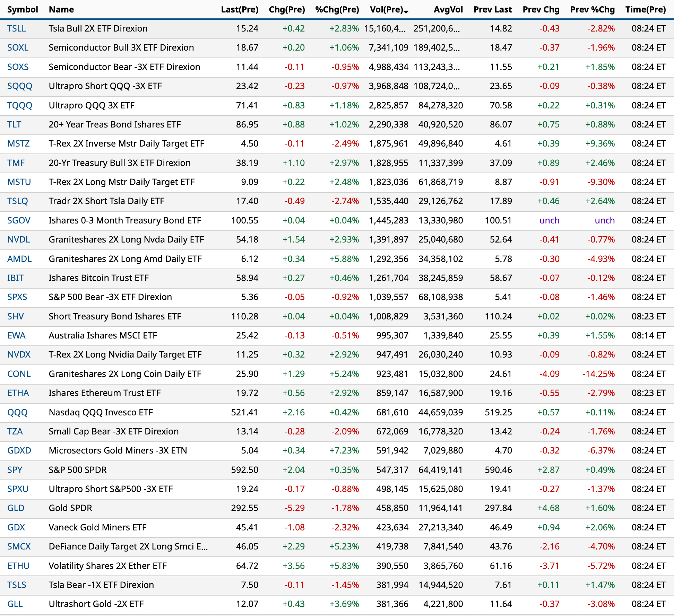This screenshot has width=674, height=616.
Task: Sort by AvgVol column header
Action: click(448, 9)
